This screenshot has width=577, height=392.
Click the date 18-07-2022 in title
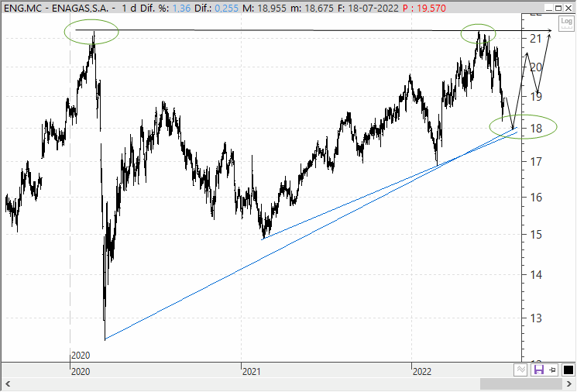coord(373,8)
